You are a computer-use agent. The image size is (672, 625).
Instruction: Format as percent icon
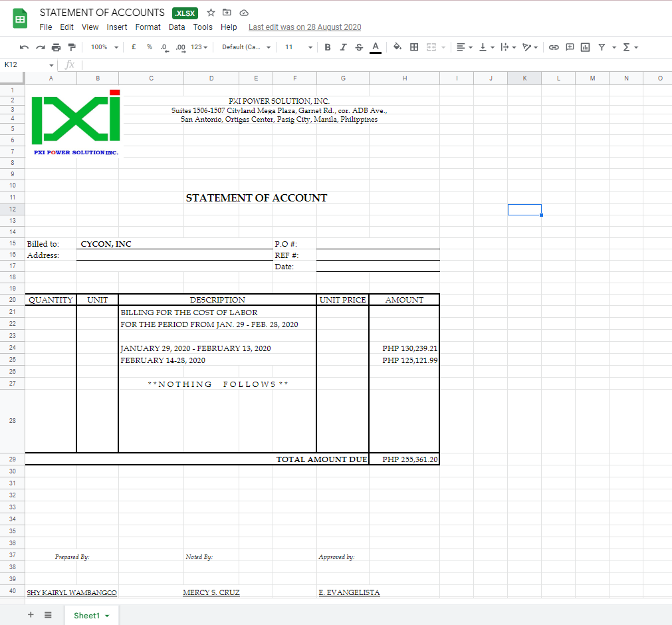pos(149,47)
